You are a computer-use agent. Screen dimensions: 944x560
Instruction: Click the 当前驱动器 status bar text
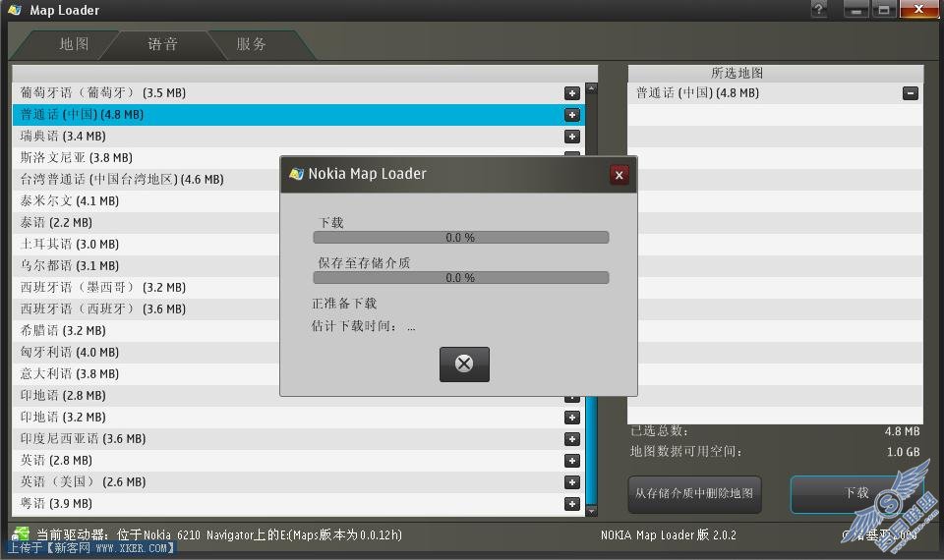tap(219, 534)
